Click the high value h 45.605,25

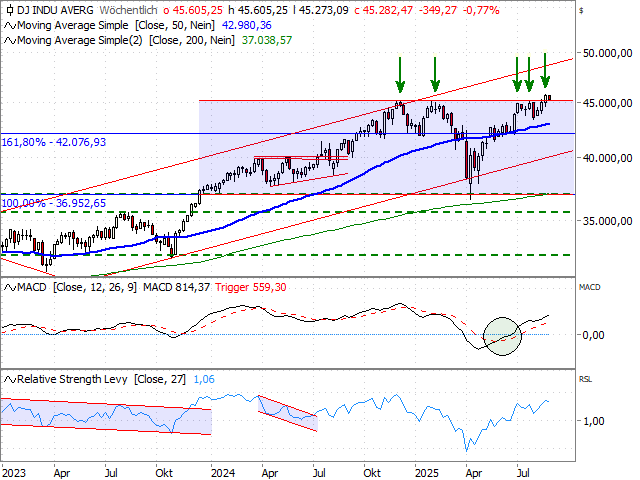(x=258, y=10)
